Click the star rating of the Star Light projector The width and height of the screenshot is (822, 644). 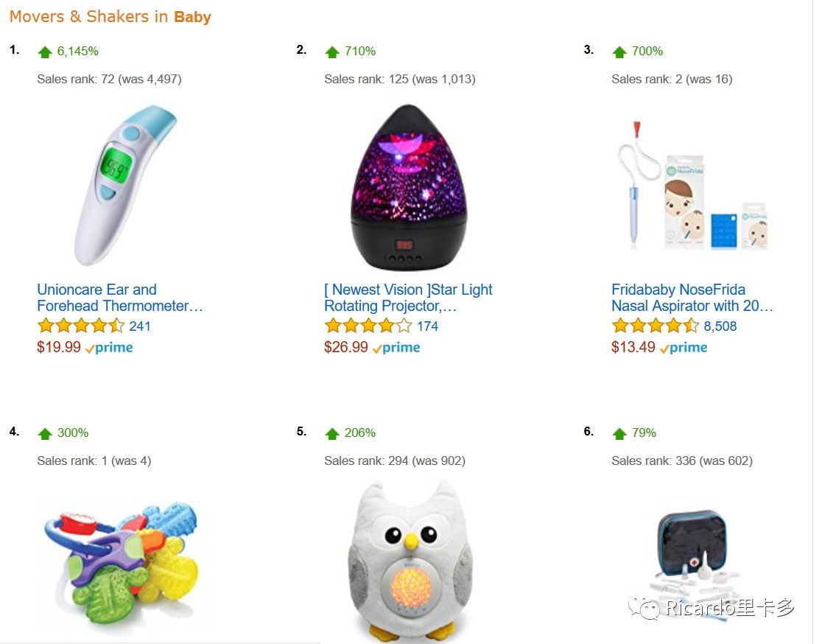coord(368,326)
